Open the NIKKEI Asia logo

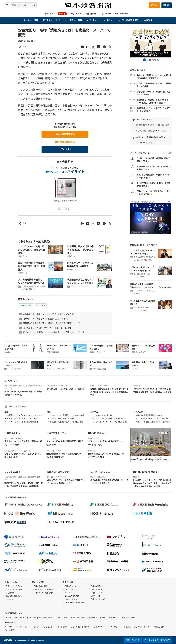coord(143,513)
